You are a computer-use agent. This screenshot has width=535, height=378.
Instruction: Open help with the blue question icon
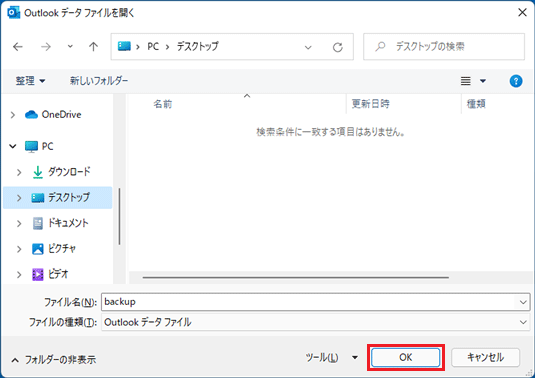[x=516, y=81]
